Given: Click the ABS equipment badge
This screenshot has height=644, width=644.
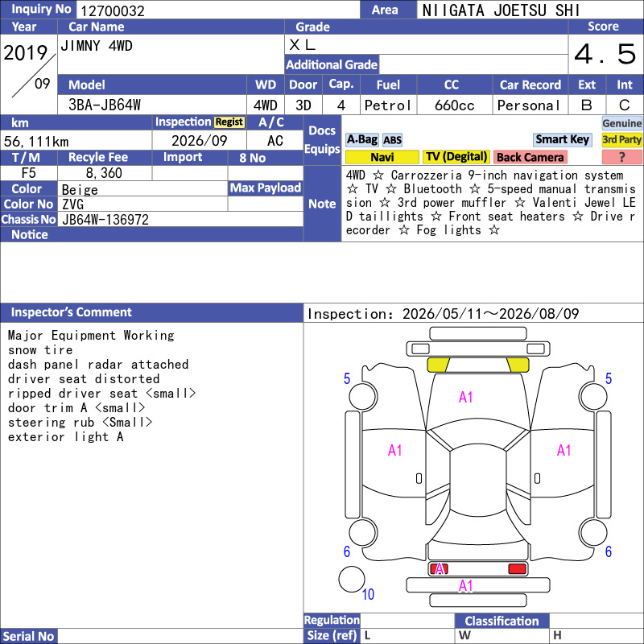Looking at the screenshot, I should click(x=392, y=140).
